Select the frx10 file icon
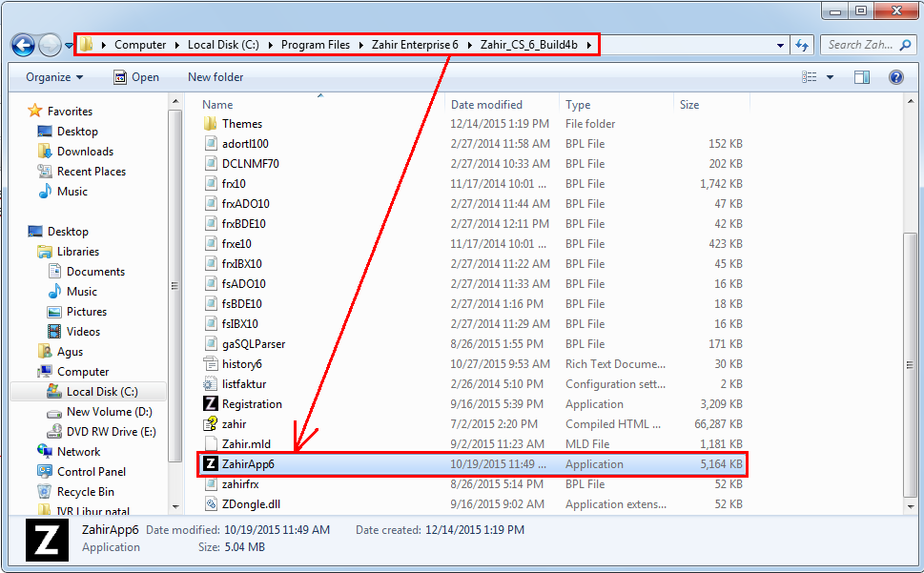The height and width of the screenshot is (573, 924). point(211,184)
